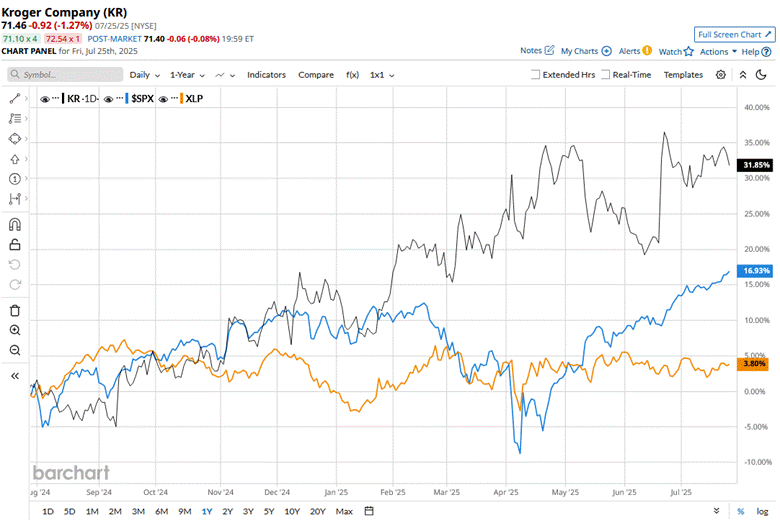Open Help question mark icon

tap(767, 52)
